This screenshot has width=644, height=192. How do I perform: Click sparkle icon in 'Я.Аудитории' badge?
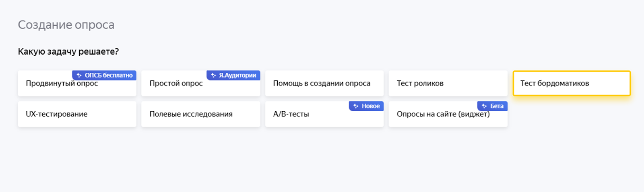tap(214, 76)
